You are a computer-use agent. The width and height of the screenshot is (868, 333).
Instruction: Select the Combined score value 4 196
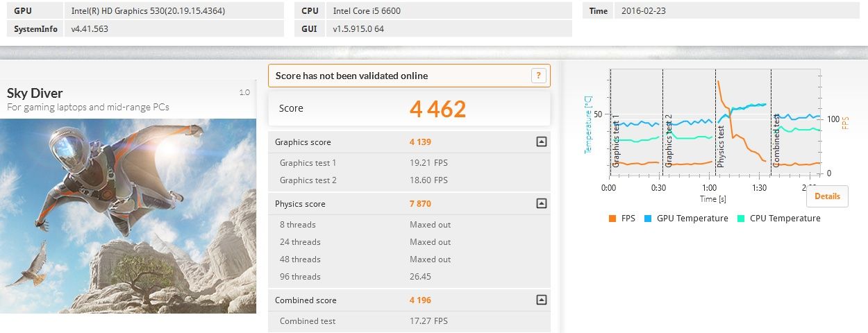click(x=421, y=300)
